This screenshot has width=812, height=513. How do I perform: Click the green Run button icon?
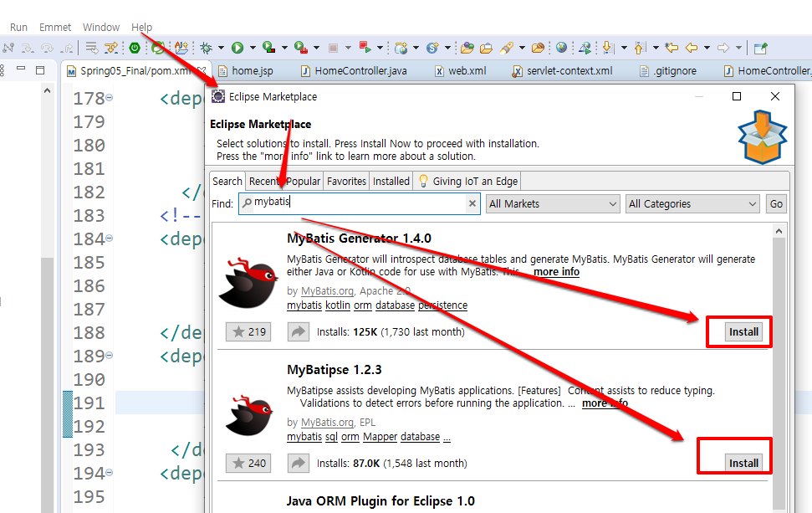(237, 49)
